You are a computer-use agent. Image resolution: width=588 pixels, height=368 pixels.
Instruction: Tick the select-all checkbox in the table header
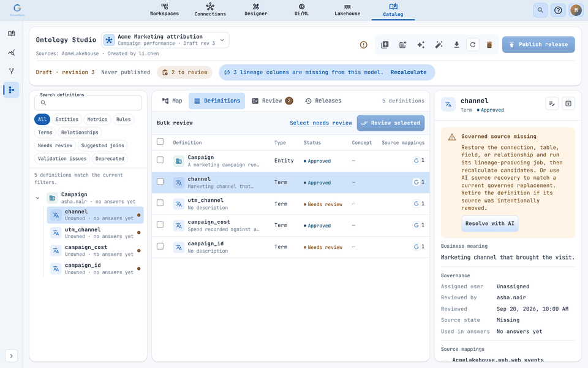(160, 142)
